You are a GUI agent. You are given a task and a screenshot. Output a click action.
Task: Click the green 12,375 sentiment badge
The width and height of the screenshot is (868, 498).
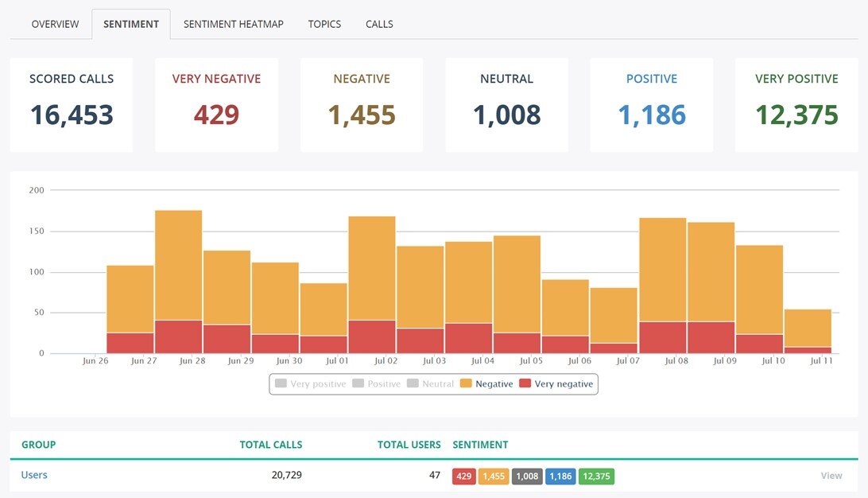pyautogui.click(x=596, y=477)
